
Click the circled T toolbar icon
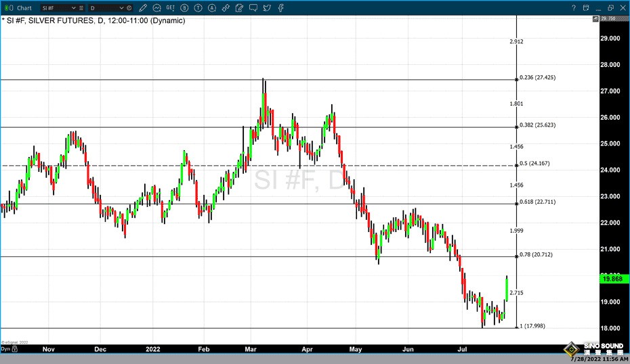click(198, 8)
